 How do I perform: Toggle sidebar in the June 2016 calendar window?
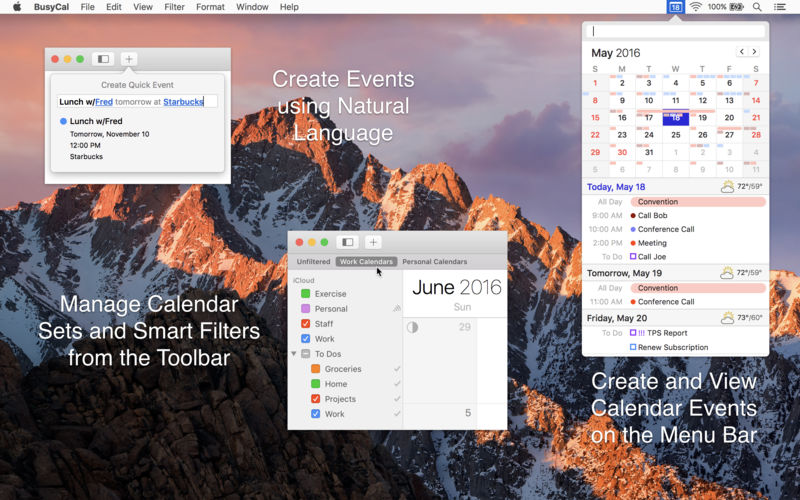coord(348,242)
